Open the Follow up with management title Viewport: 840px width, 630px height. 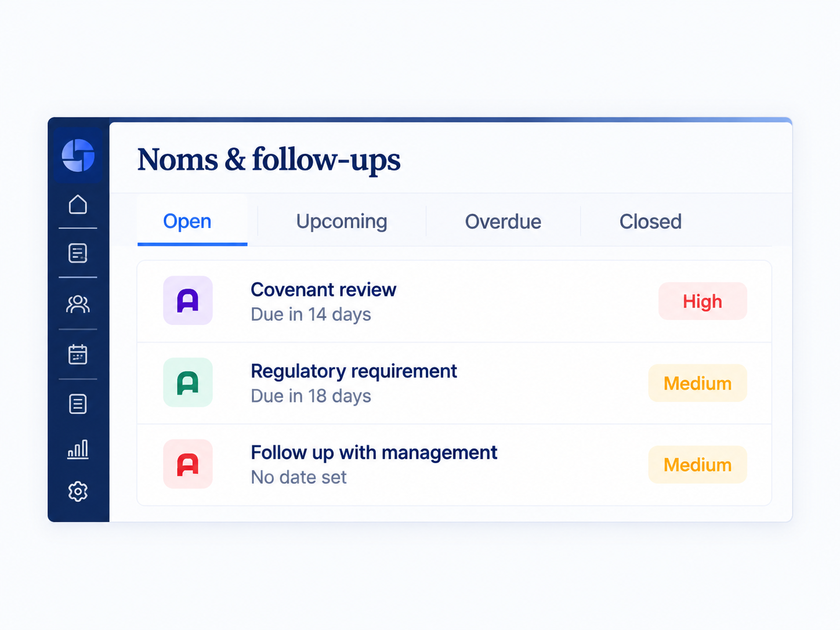coord(374,452)
